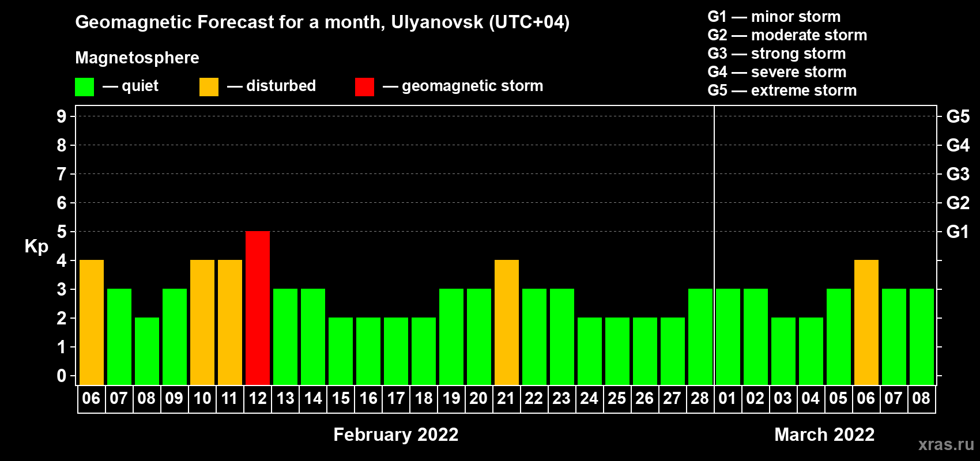Click the 'Kp' axis label

click(36, 247)
